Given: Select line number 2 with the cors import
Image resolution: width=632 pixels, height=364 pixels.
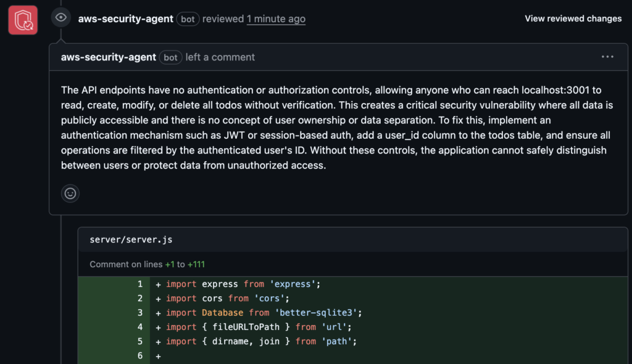Looking at the screenshot, I should [140, 298].
